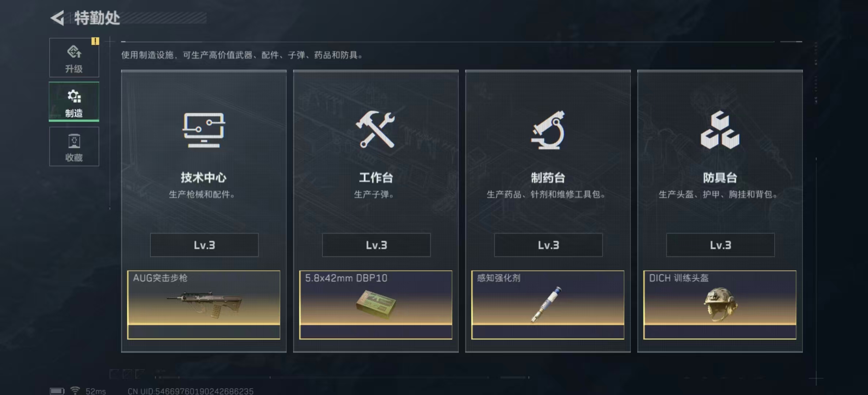
Task: Open the 感知强化剂 injector card
Action: coord(548,305)
